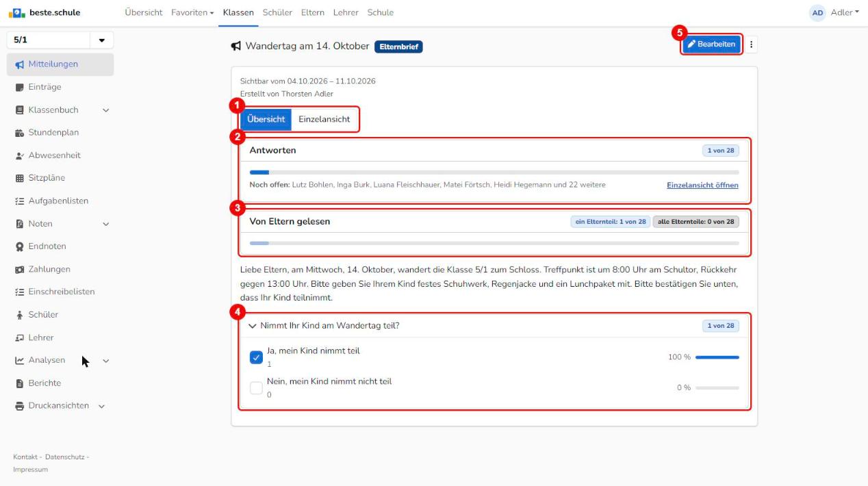The height and width of the screenshot is (486, 868).
Task: Click the Schüler figure icon in sidebar
Action: [19, 315]
